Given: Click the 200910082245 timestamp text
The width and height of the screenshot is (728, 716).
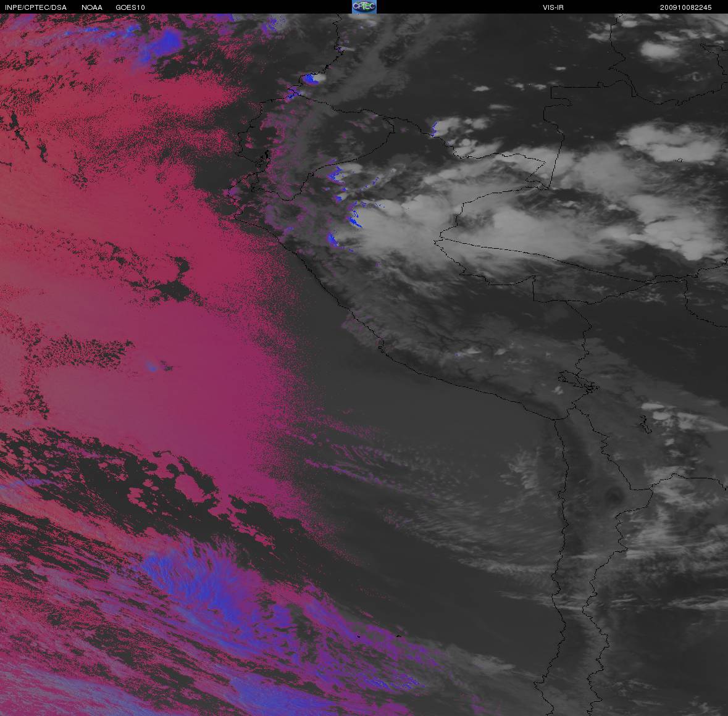Looking at the screenshot, I should click(x=685, y=7).
